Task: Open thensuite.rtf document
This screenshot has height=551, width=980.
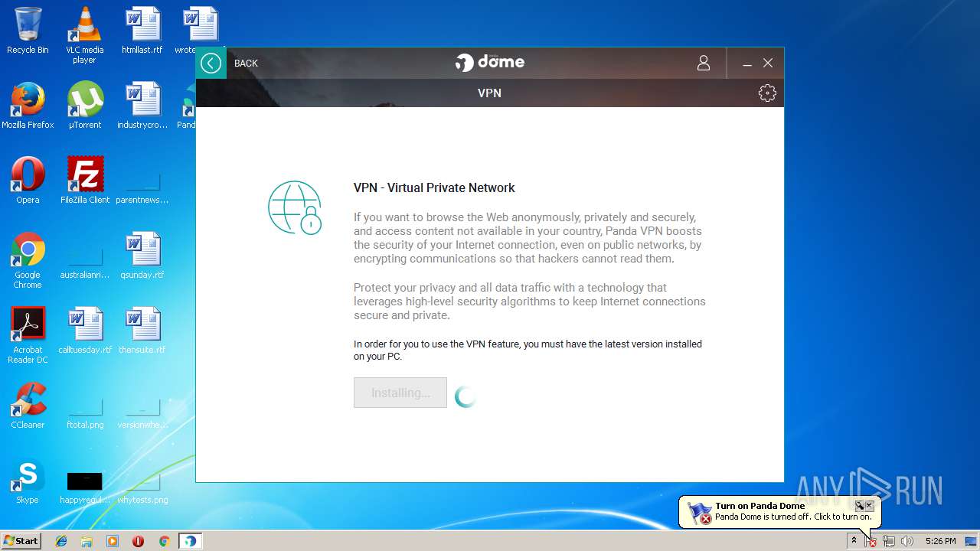Action: pos(142,331)
